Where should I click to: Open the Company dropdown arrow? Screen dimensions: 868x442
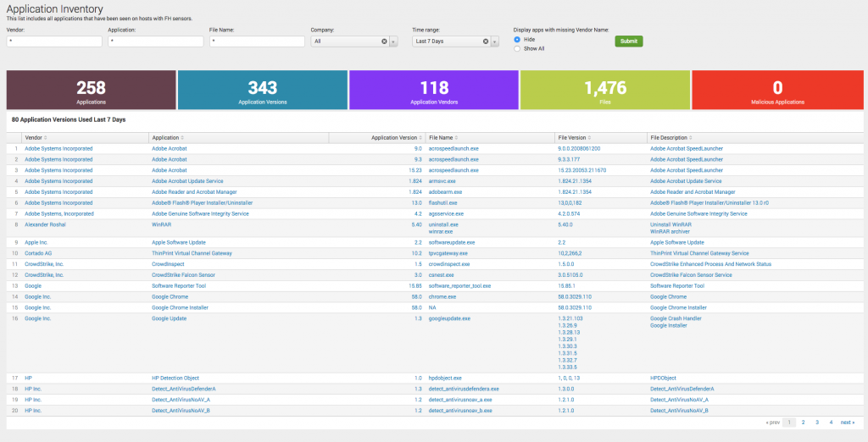393,41
